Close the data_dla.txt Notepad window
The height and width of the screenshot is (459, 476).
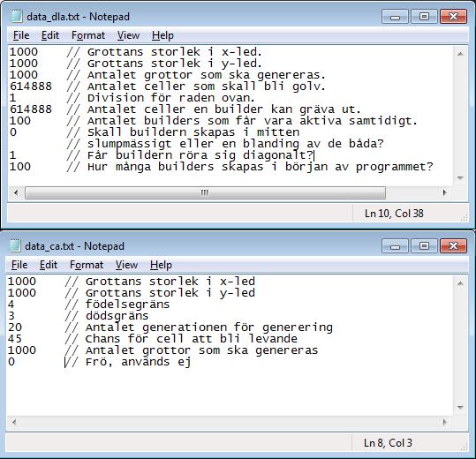pyautogui.click(x=453, y=17)
